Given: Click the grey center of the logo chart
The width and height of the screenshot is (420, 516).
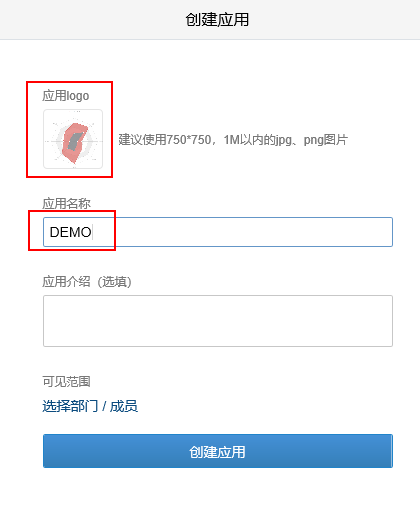Looking at the screenshot, I should point(75,141).
